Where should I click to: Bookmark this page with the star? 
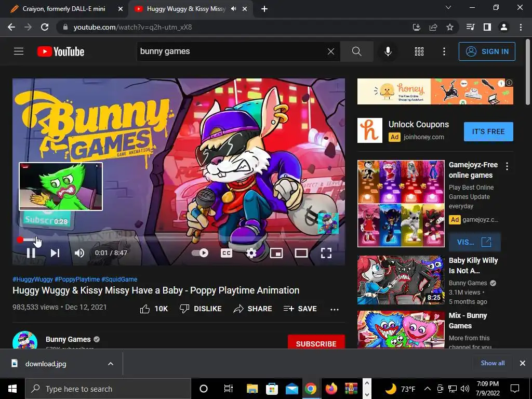click(450, 27)
